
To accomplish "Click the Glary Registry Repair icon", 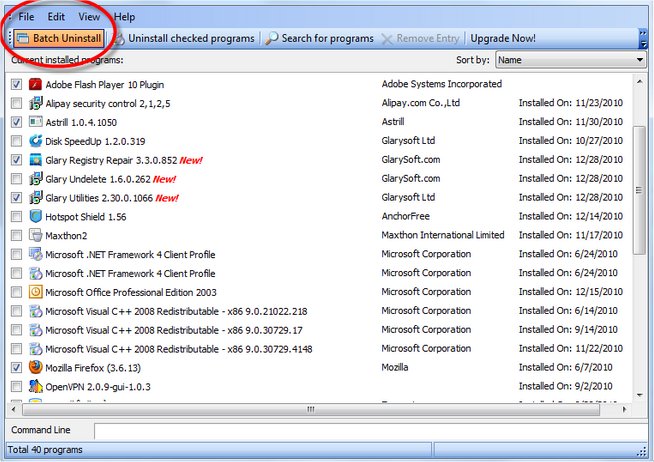I will 35,160.
